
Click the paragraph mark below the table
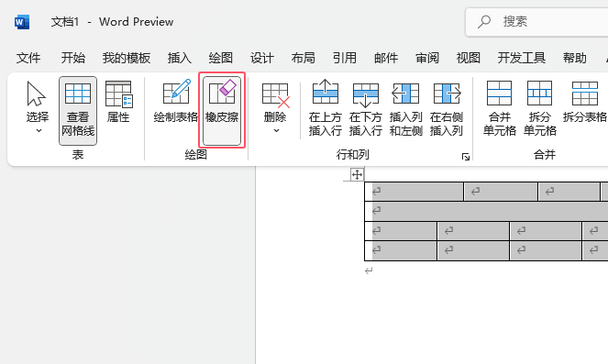click(369, 270)
